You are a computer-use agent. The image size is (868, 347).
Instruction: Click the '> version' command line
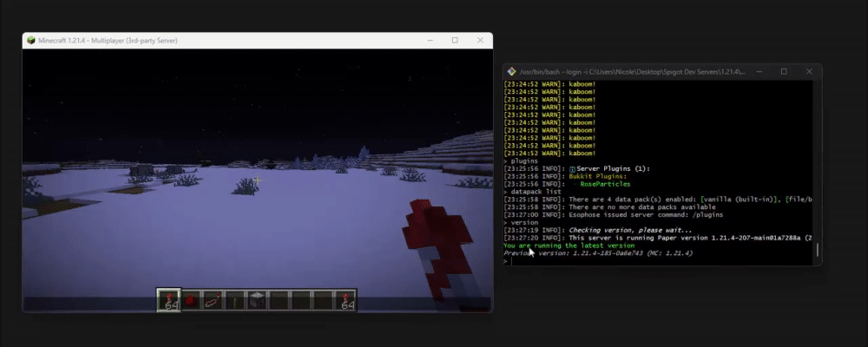point(521,222)
